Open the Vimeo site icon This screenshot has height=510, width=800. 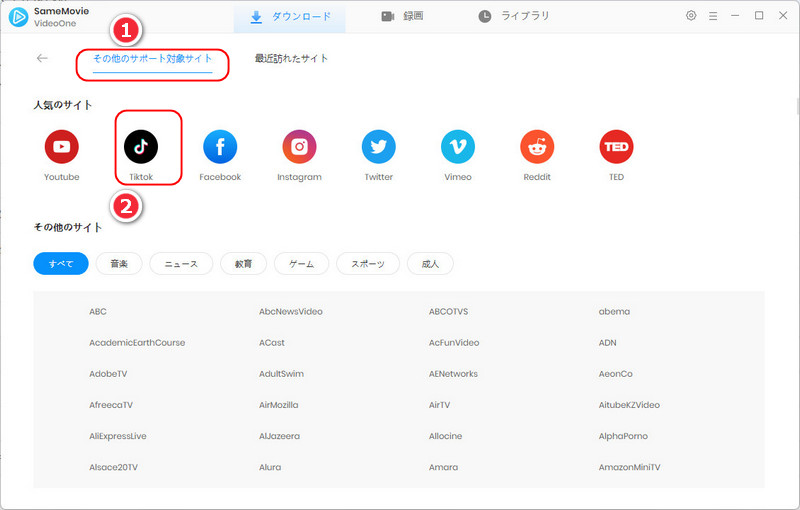coord(458,147)
